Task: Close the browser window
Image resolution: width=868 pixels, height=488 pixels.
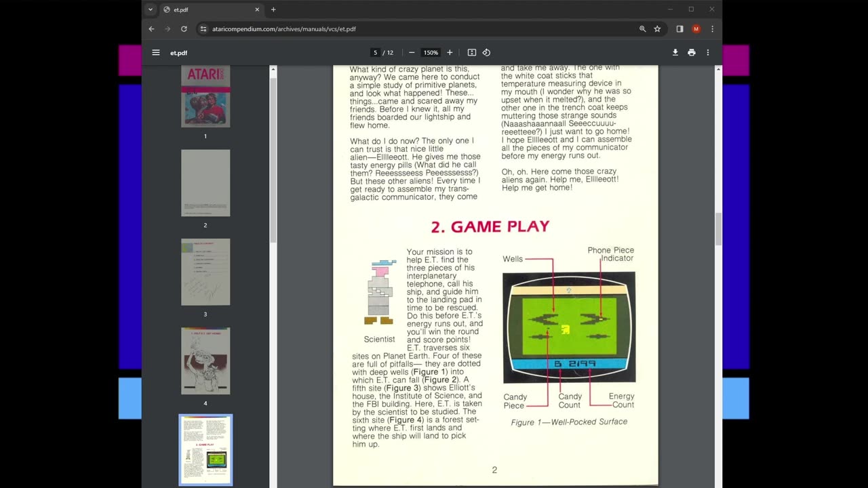Action: pos(711,9)
